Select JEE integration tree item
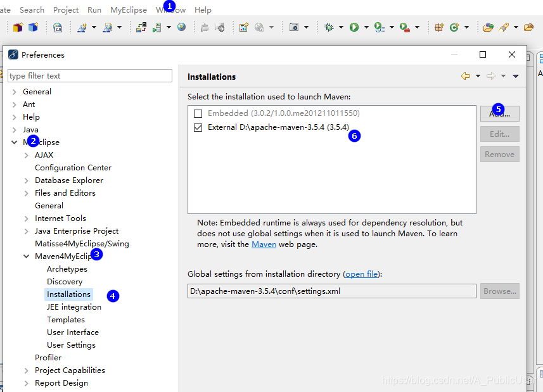 click(74, 307)
